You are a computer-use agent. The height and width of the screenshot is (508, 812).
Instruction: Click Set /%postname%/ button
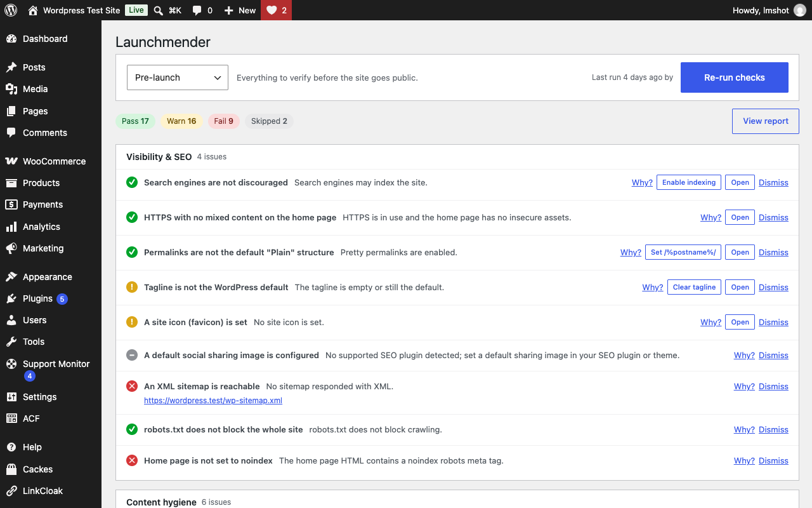tap(683, 252)
